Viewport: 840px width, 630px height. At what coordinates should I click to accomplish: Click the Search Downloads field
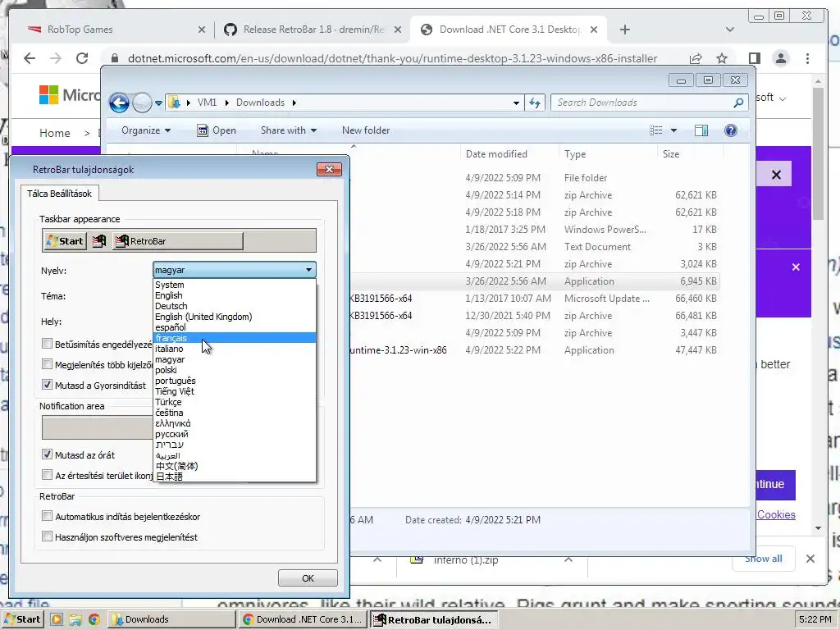[x=643, y=103]
